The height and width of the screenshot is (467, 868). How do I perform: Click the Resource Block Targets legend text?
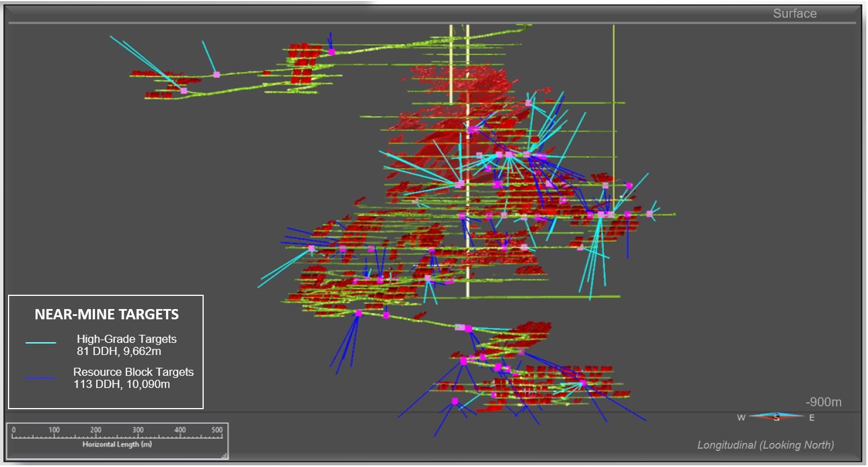pos(133,372)
